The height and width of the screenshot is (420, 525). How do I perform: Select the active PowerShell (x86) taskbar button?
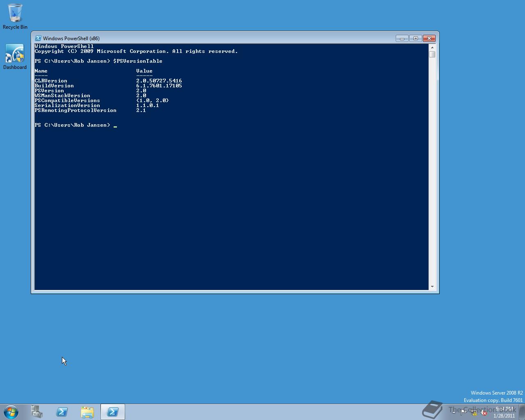(x=113, y=412)
